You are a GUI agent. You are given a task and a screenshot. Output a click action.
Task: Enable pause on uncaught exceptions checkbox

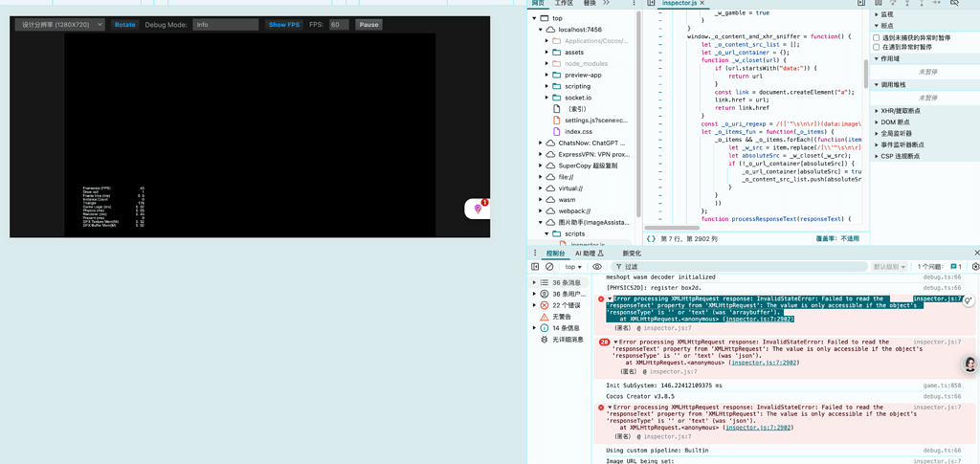point(877,38)
